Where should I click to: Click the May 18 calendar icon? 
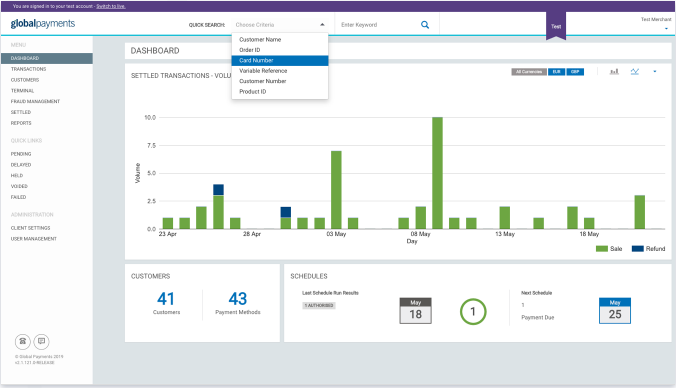coord(416,311)
